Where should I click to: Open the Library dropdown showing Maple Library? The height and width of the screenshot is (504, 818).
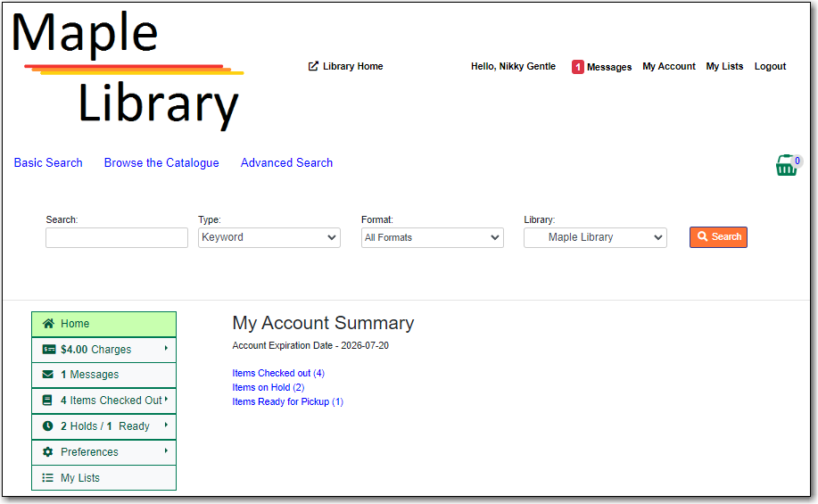(x=594, y=237)
